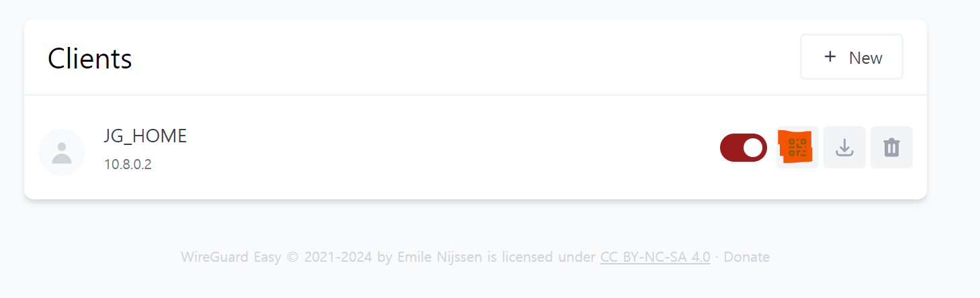
Task: Click the orange highlight on QR button
Action: 795,147
